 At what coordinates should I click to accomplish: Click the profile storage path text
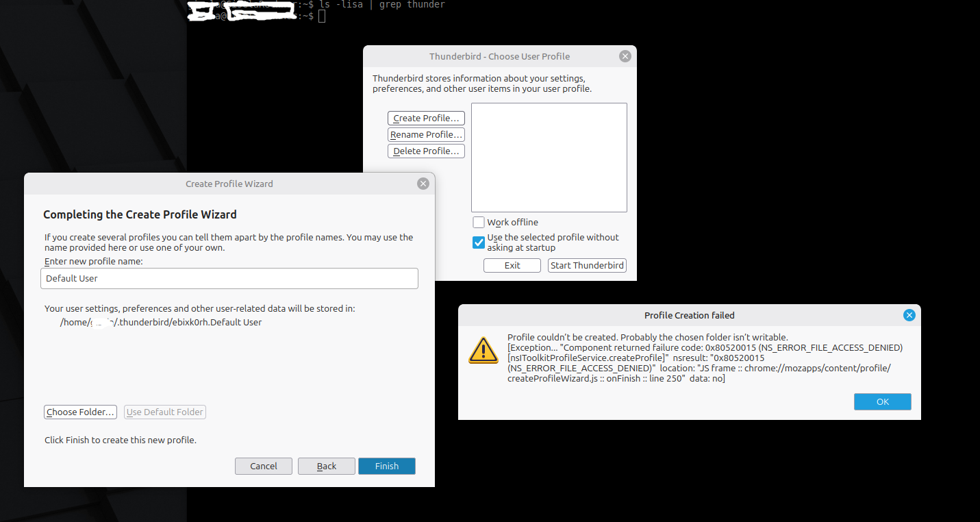[x=161, y=322]
